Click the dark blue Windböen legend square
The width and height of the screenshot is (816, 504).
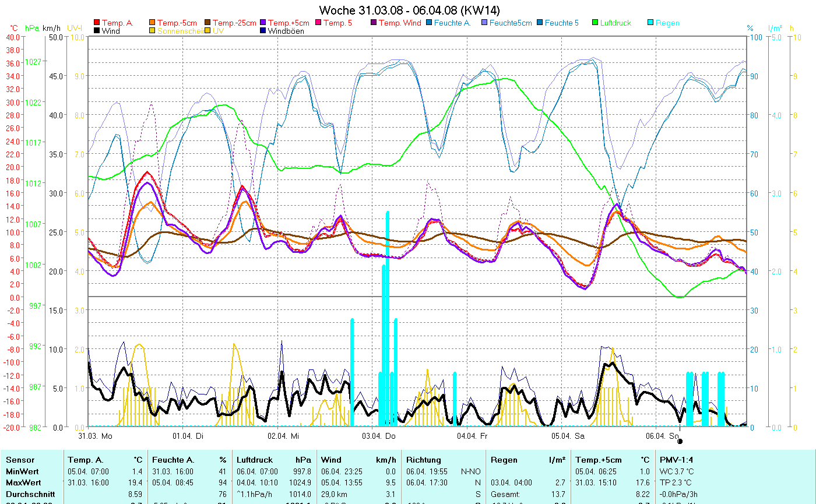tap(263, 31)
